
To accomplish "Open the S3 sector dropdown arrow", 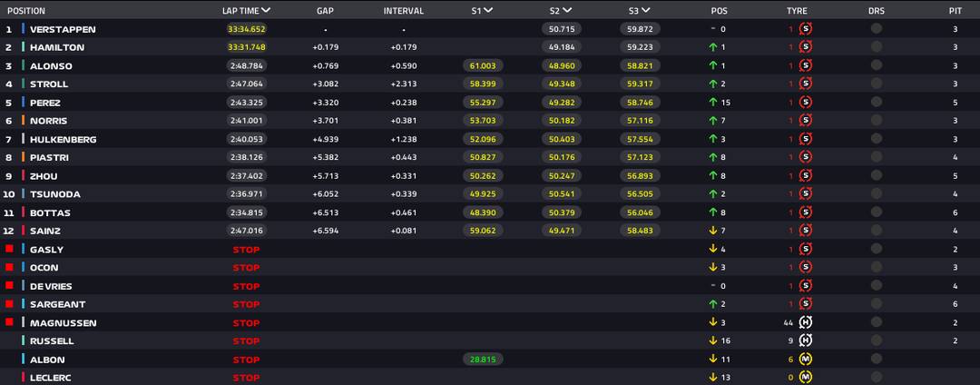I will (646, 11).
